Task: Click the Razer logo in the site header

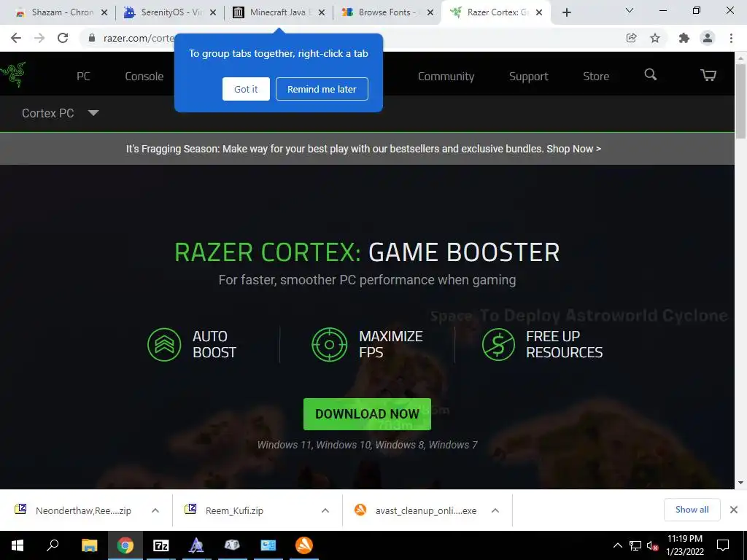Action: pyautogui.click(x=13, y=75)
